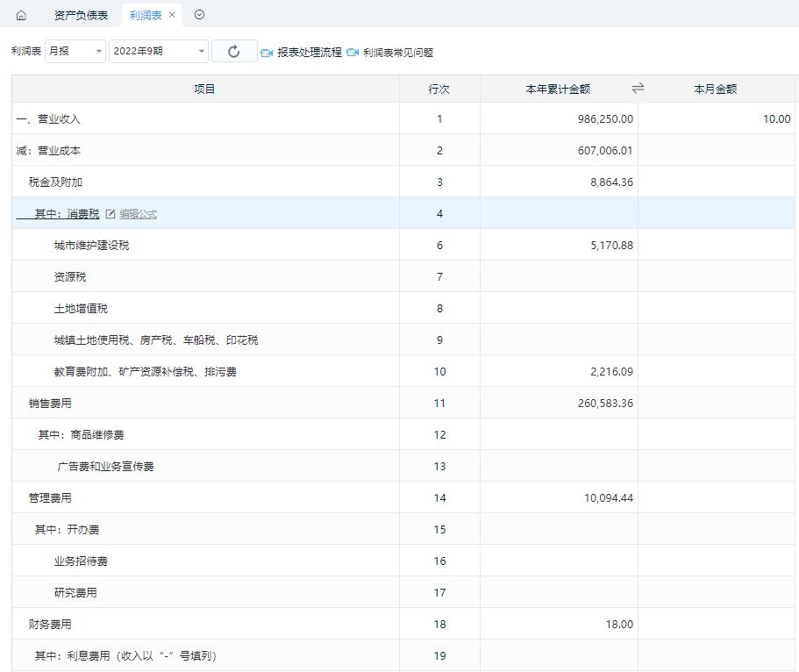
Task: Select the 其中：商品维修费 row label
Action: [81, 435]
